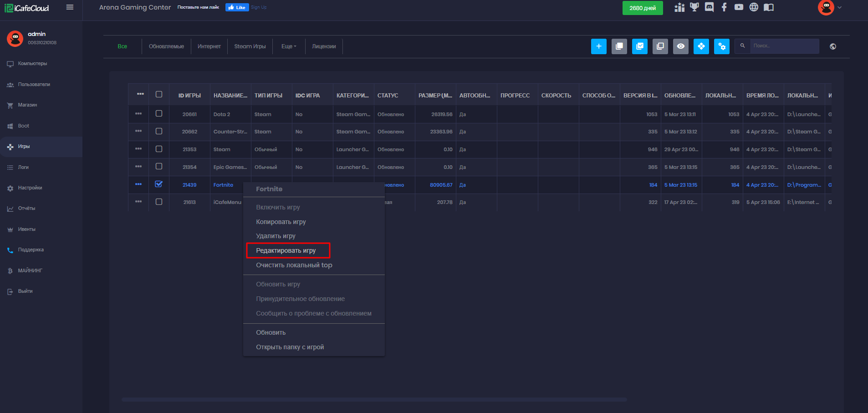
Task: Click the blue four-diamonds toolbar icon
Action: click(701, 46)
